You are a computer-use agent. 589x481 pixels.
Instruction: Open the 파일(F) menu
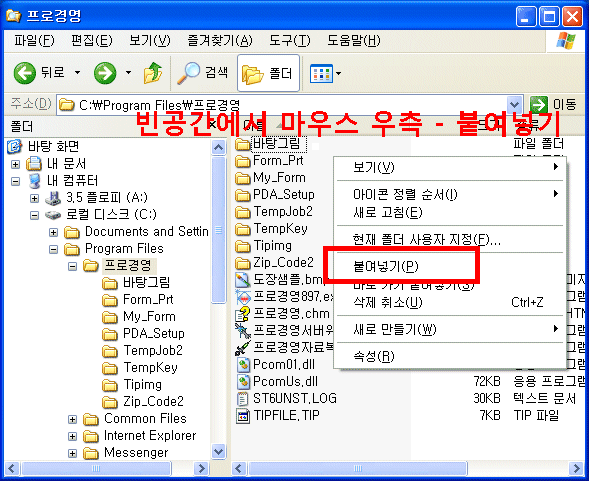pyautogui.click(x=34, y=40)
